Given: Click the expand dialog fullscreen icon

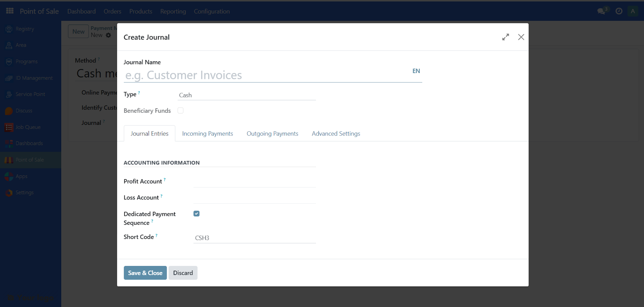Looking at the screenshot, I should (x=506, y=37).
